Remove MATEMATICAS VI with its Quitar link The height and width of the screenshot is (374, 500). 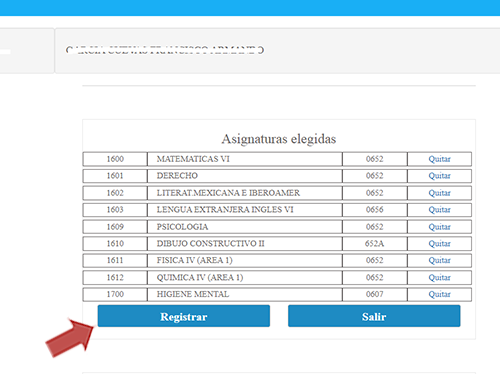tap(439, 159)
